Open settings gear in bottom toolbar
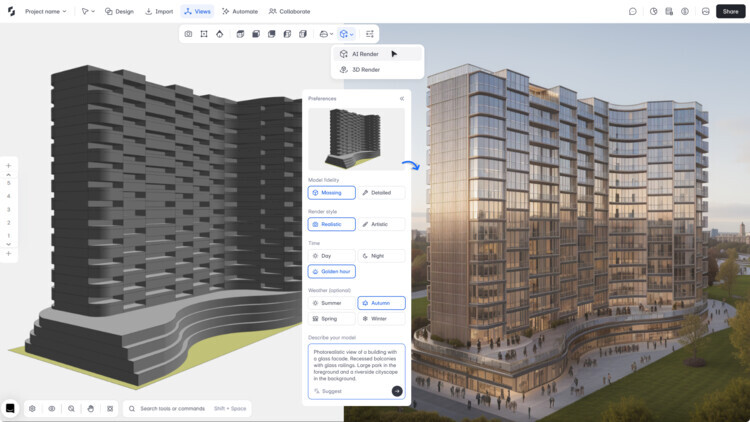This screenshot has width=750, height=422. [32, 409]
